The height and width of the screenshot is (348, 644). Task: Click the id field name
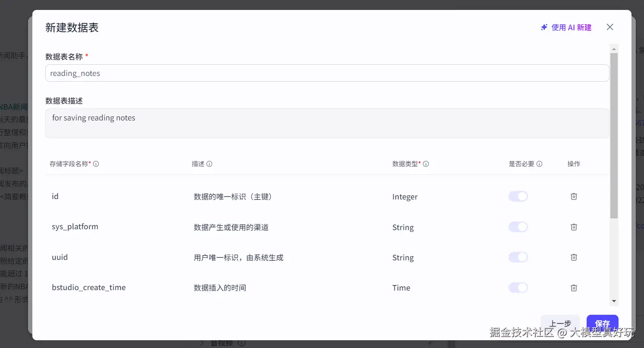[x=55, y=196]
